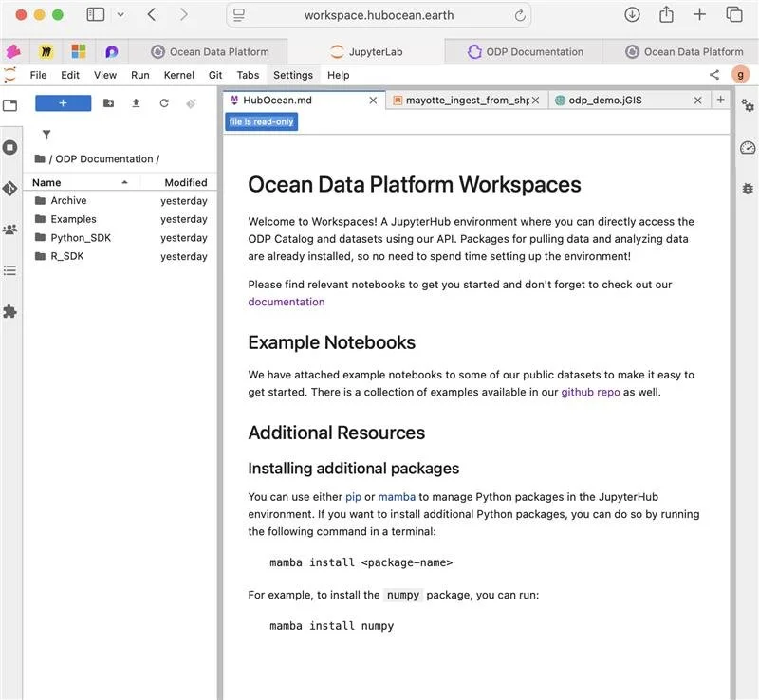This screenshot has width=759, height=700.
Task: Open the file browser sidebar panel
Action: 10,105
